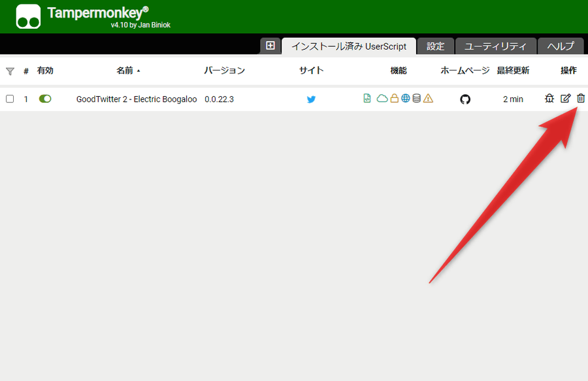Tick the checkbox for script row 1

(10, 99)
